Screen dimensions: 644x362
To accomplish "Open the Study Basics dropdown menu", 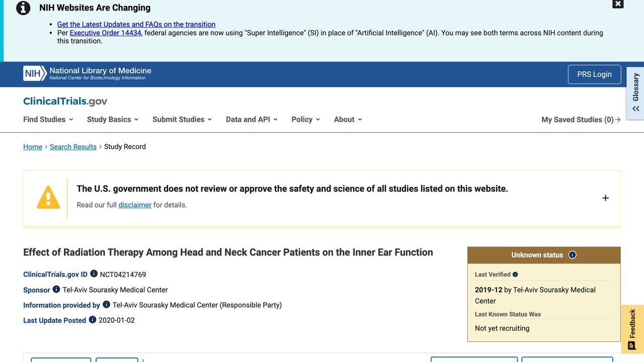I will tap(113, 120).
